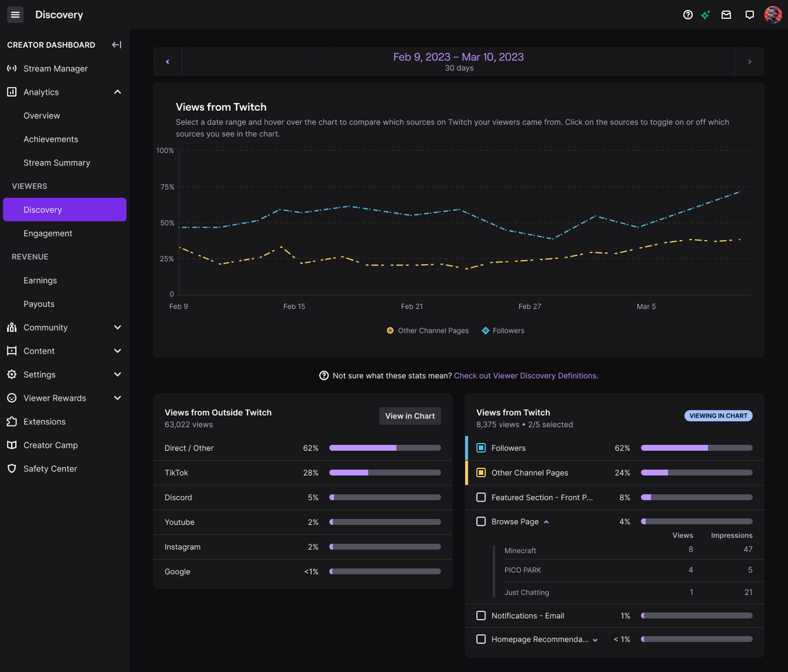Advance to the next date range arrow
This screenshot has width=788, height=672.
point(749,61)
